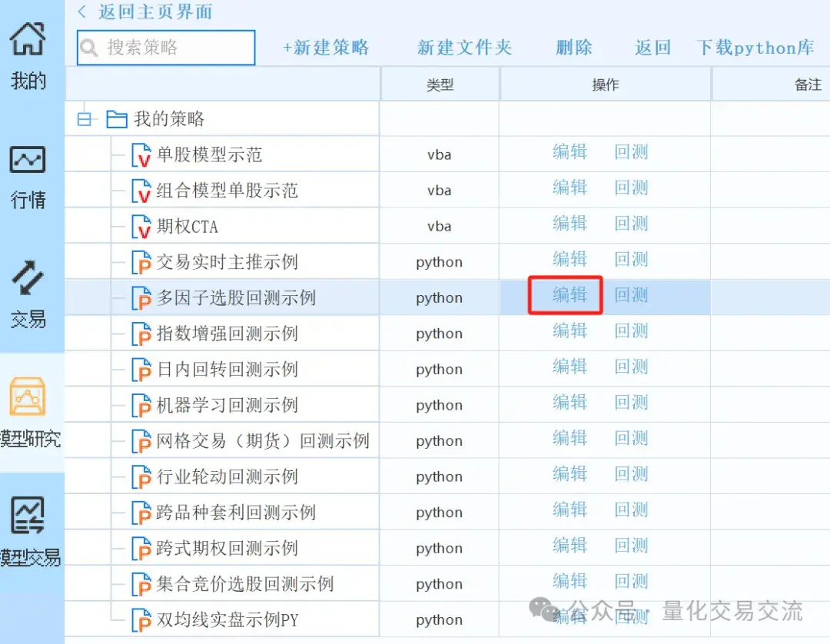Click the 删除 button

click(x=574, y=48)
